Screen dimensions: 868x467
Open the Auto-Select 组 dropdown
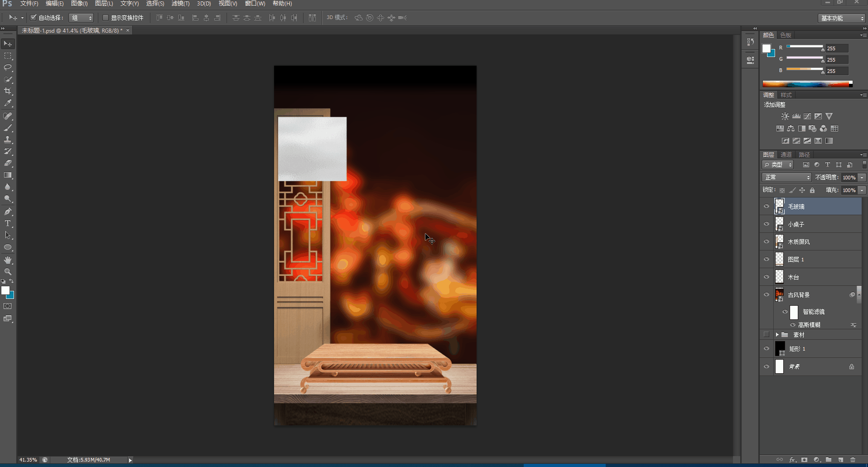81,18
